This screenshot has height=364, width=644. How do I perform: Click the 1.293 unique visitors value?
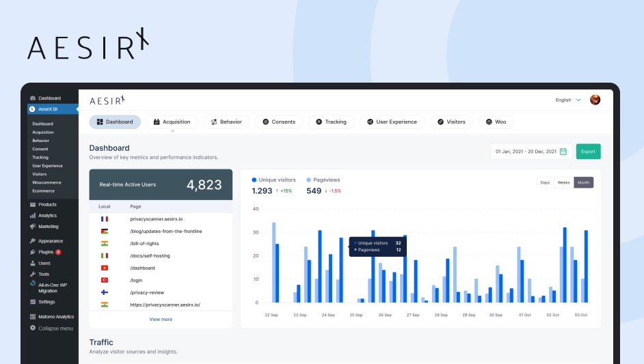pyautogui.click(x=262, y=191)
